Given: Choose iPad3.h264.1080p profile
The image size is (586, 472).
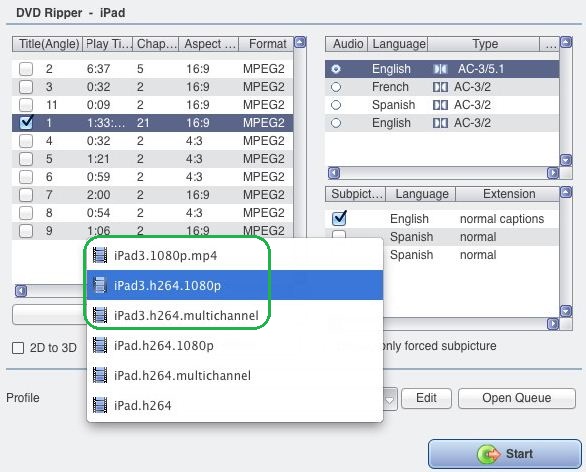Looking at the screenshot, I should click(x=235, y=285).
